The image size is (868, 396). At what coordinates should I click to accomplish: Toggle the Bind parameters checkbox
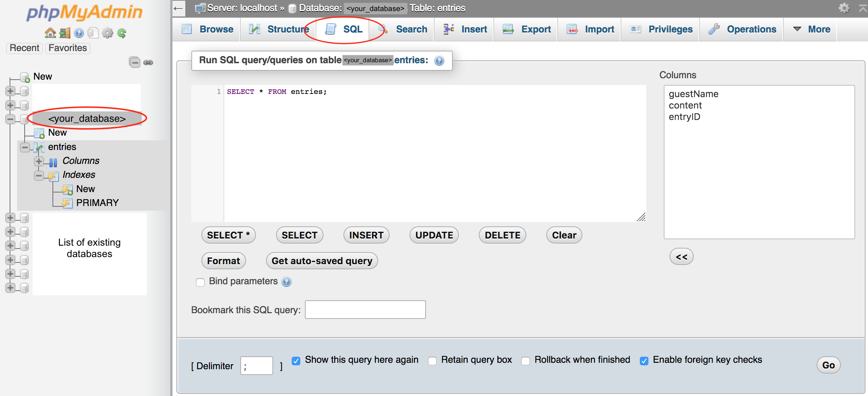point(200,282)
